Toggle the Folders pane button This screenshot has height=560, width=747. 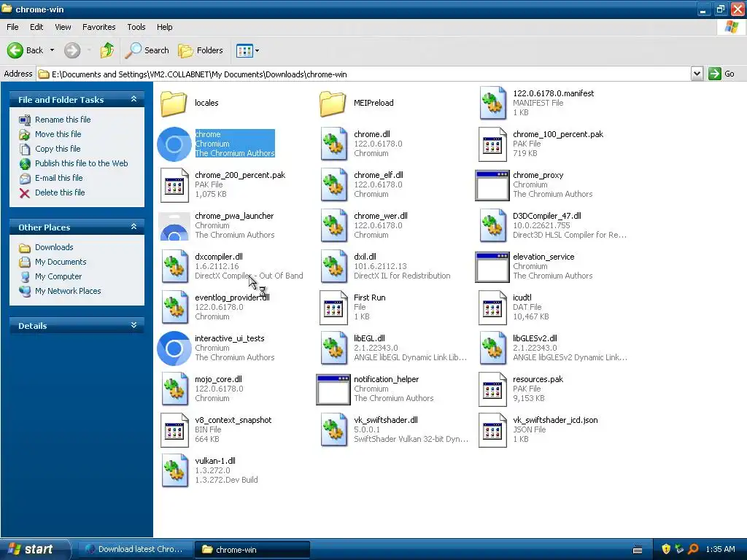pyautogui.click(x=201, y=50)
